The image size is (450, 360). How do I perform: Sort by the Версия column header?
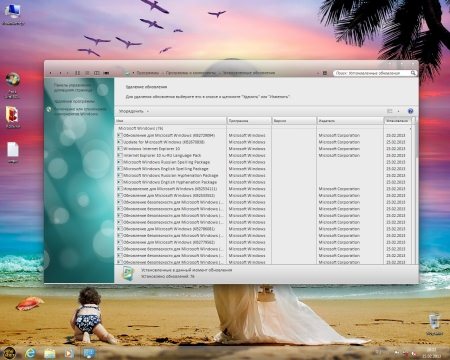(294, 121)
